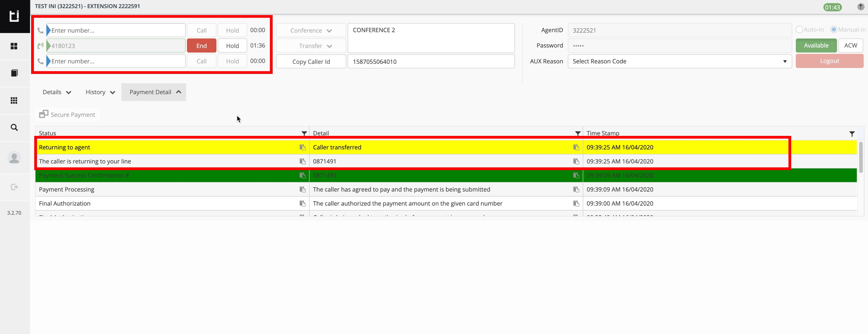Viewport: 868px width, 334px height.
Task: Click the Password field
Action: [680, 45]
